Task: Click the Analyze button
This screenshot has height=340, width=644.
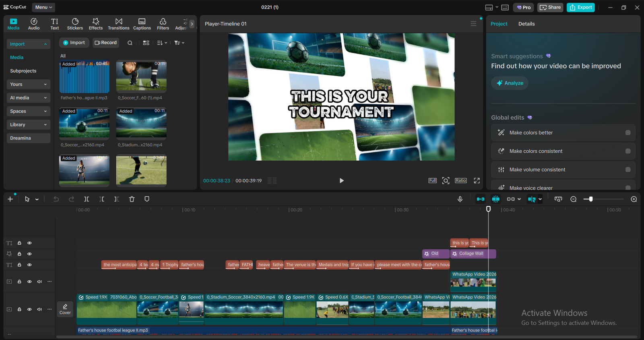Action: pos(510,83)
